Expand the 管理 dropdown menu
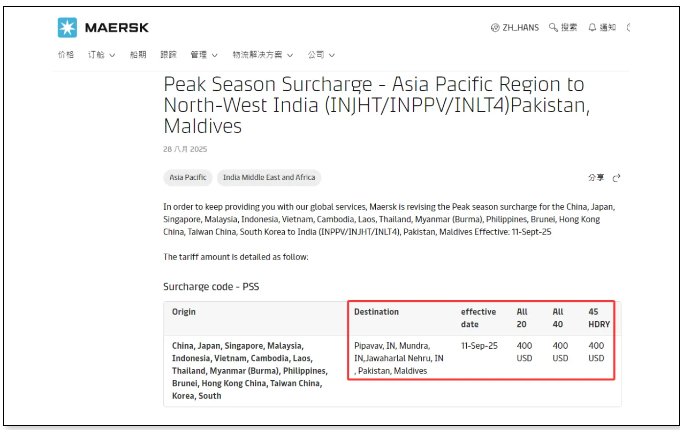Screen dimensions: 685x430 [x=204, y=55]
